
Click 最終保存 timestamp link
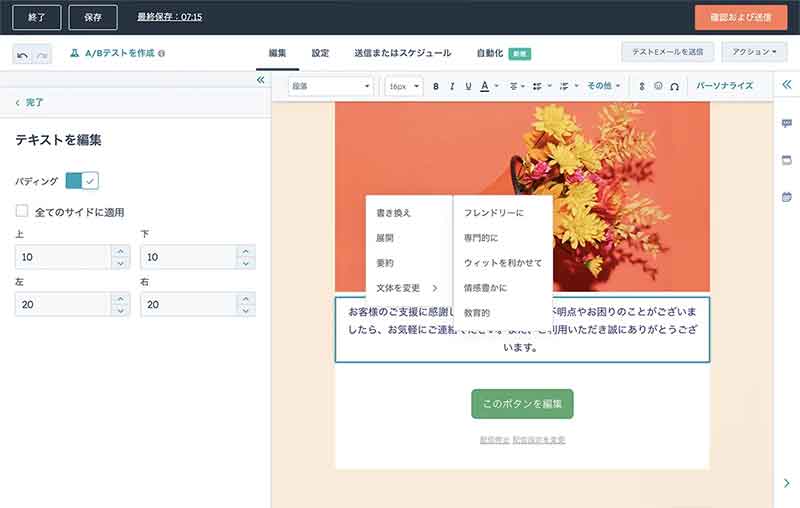coord(169,17)
